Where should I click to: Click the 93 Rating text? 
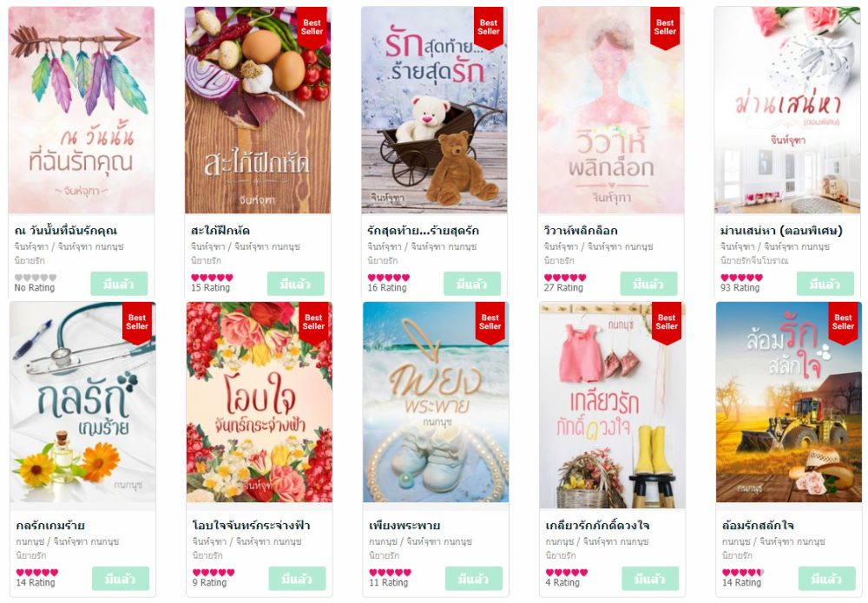[x=740, y=288]
